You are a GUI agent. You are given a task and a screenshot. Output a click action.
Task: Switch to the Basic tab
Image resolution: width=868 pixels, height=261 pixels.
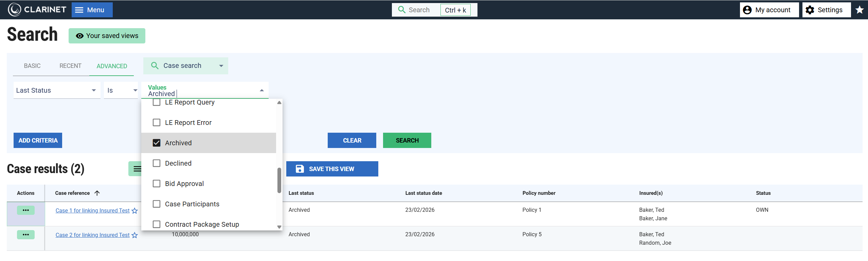pyautogui.click(x=32, y=66)
